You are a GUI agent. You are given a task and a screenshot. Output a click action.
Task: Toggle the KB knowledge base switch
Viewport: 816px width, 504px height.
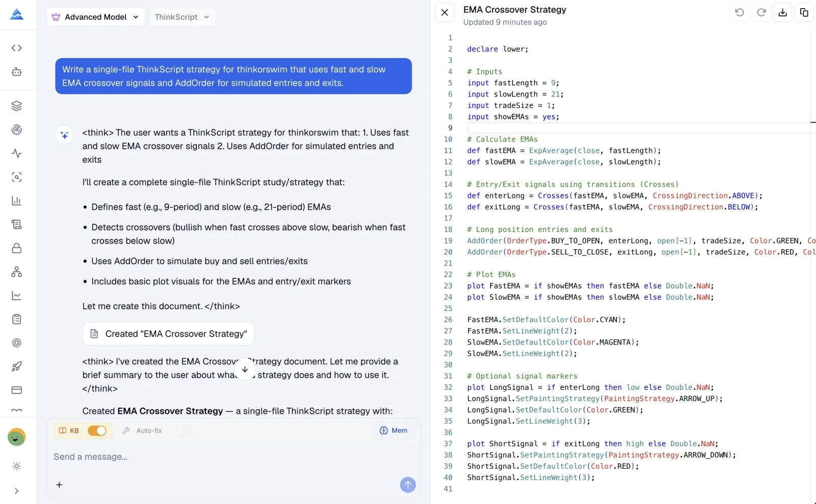pyautogui.click(x=97, y=431)
